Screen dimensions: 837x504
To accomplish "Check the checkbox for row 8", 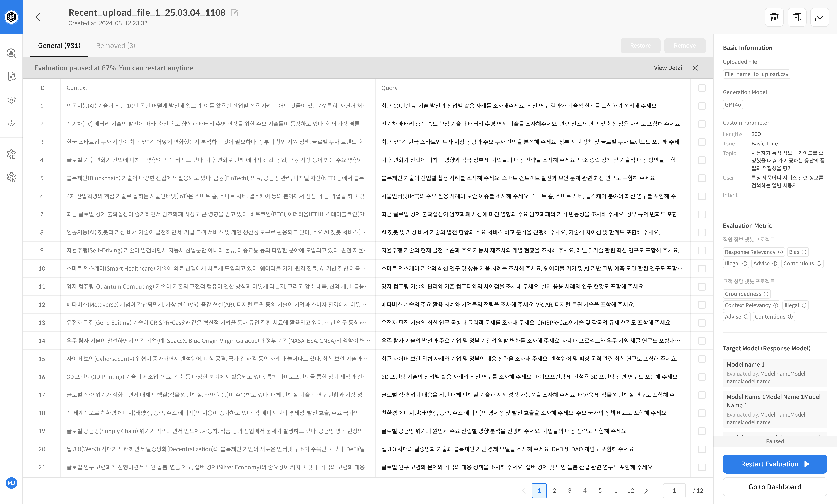I will point(702,232).
